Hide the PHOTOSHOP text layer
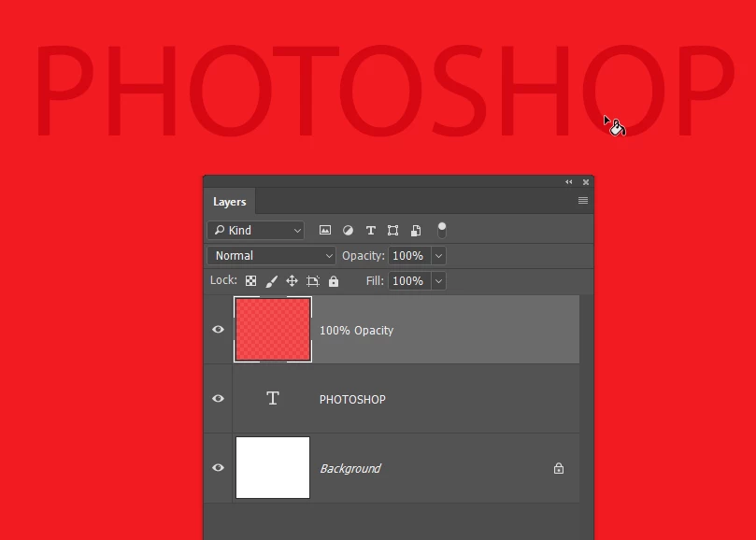Viewport: 756px width, 540px height. tap(218, 398)
